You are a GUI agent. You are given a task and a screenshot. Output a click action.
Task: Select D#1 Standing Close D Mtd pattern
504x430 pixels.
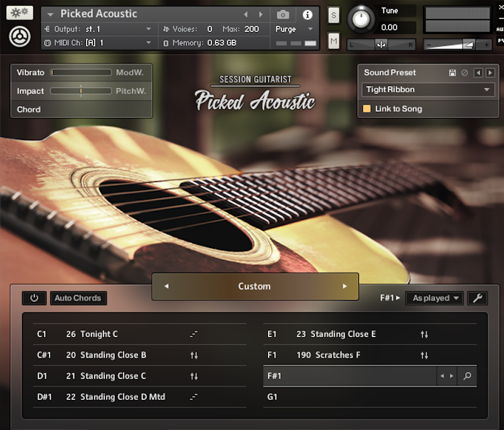[x=140, y=397]
